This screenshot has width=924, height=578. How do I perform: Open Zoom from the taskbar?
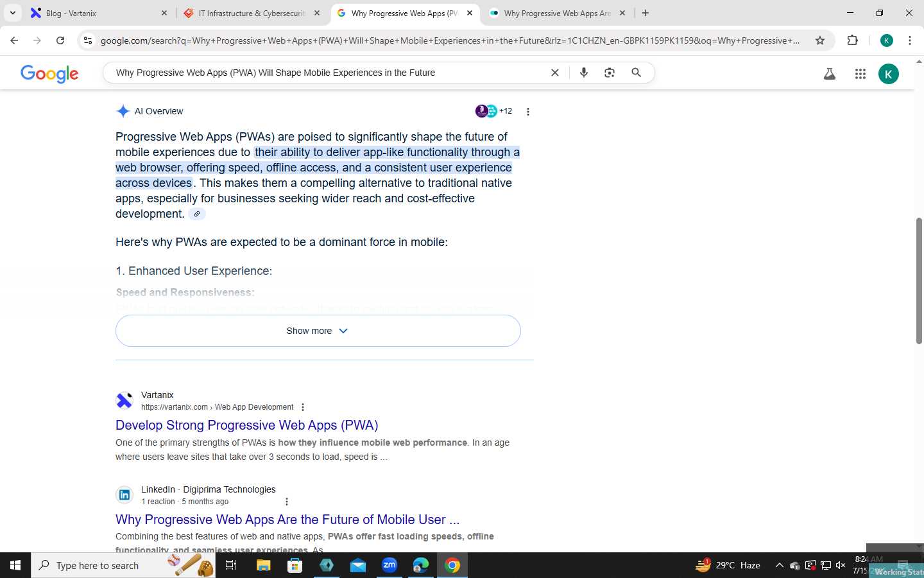[x=389, y=565]
